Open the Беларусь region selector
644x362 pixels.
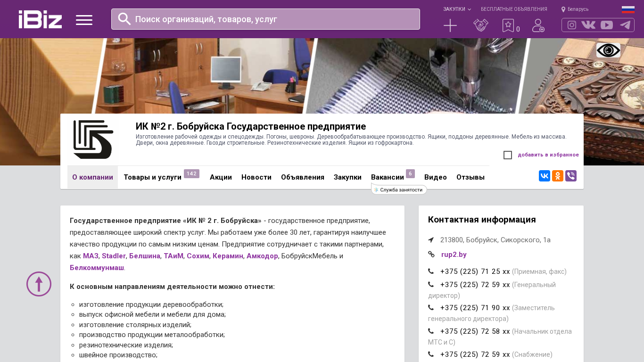[x=575, y=9]
